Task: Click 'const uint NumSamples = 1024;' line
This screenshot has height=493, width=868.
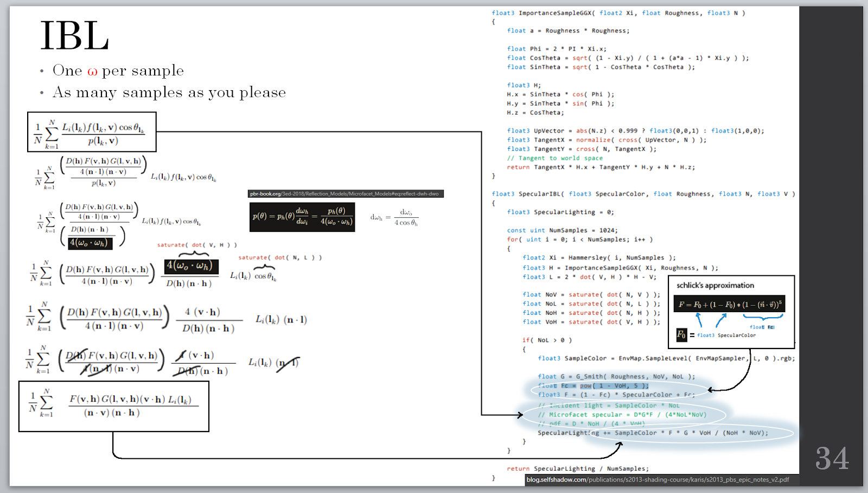Action: click(x=563, y=230)
